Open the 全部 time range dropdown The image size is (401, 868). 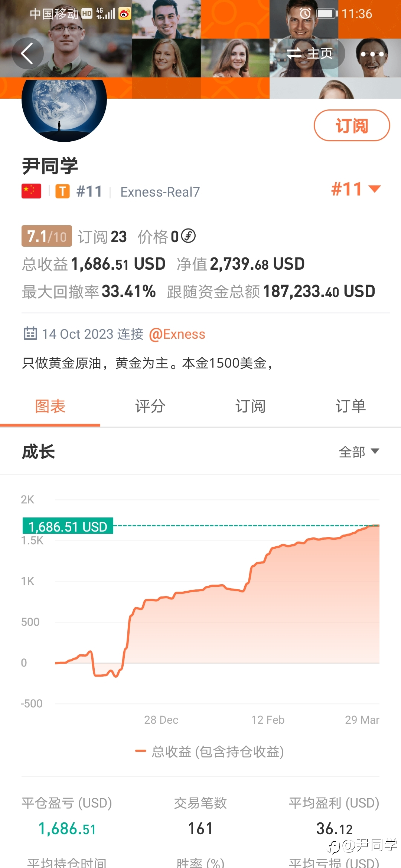tap(359, 452)
